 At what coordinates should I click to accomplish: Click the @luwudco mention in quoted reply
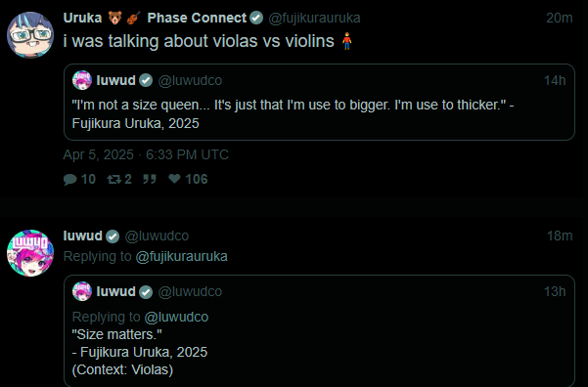tap(176, 317)
